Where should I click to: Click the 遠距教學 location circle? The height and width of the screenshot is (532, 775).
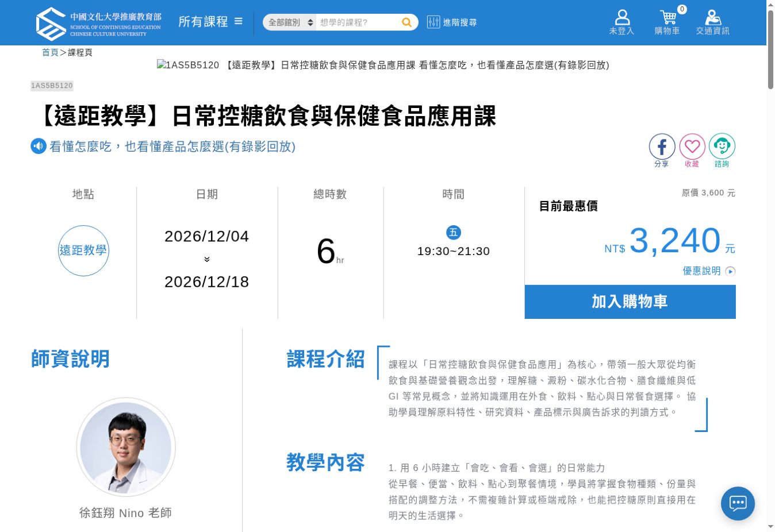[x=83, y=250]
